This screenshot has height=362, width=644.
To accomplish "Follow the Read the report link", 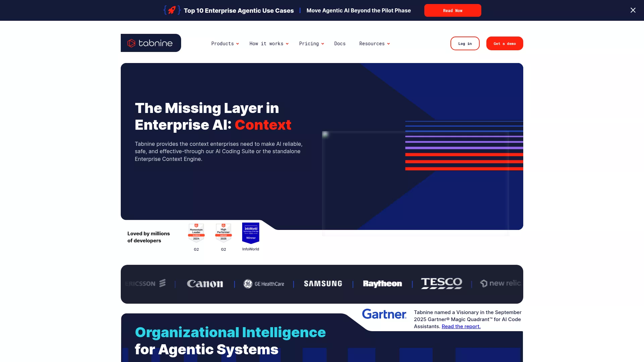I will (461, 326).
